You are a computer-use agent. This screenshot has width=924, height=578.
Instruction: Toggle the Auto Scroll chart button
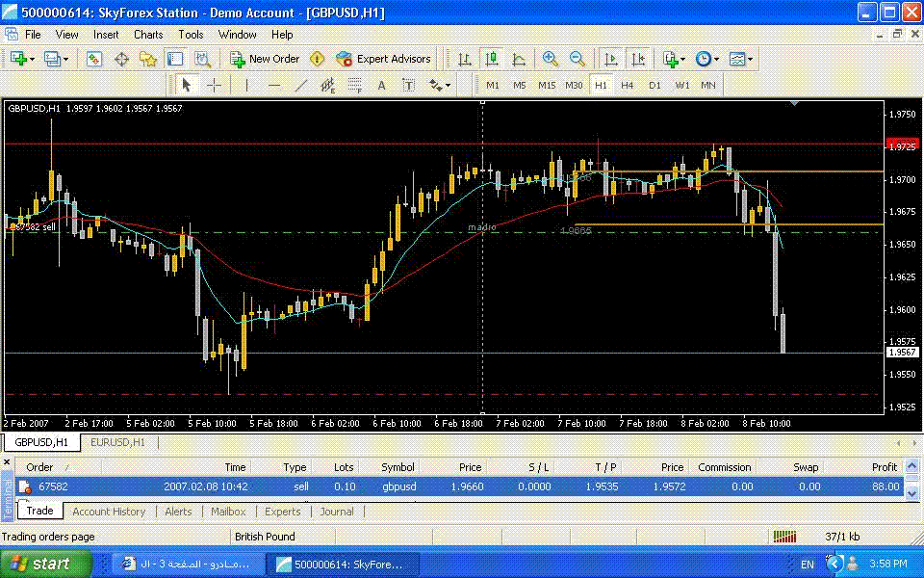pyautogui.click(x=610, y=59)
